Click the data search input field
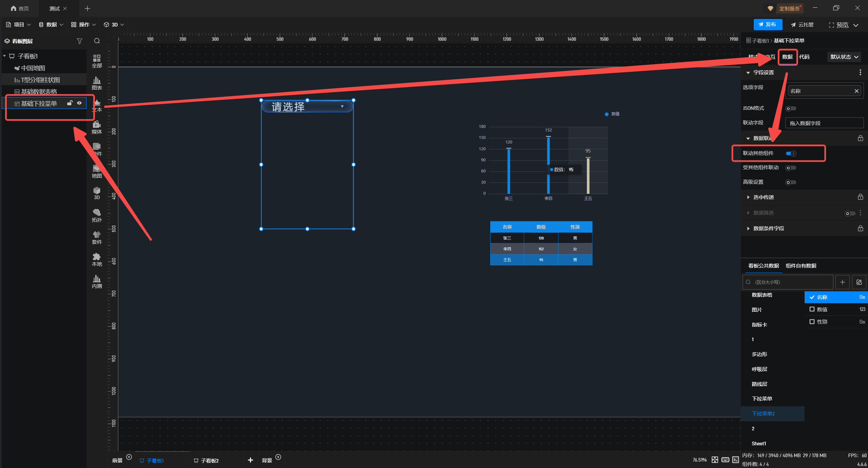The image size is (868, 468). tap(790, 282)
